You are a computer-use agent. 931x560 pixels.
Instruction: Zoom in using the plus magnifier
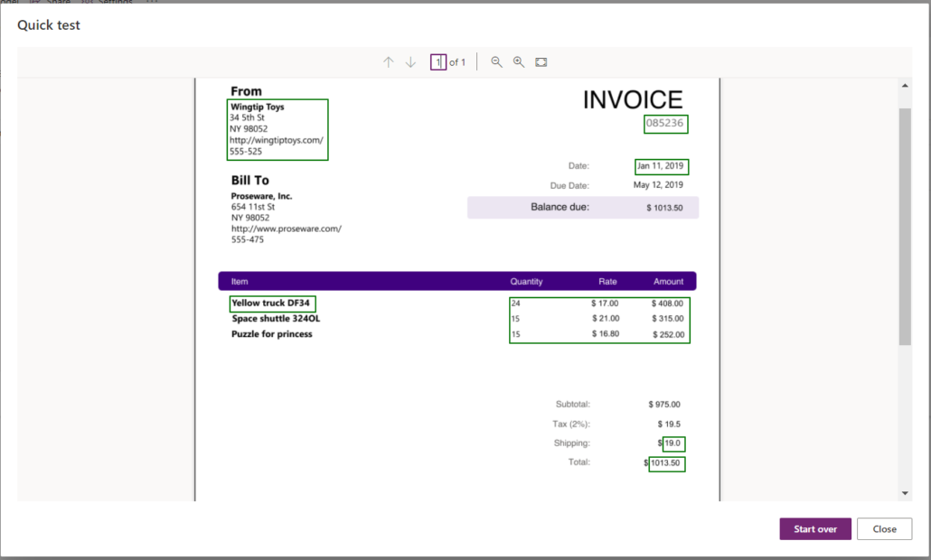519,62
